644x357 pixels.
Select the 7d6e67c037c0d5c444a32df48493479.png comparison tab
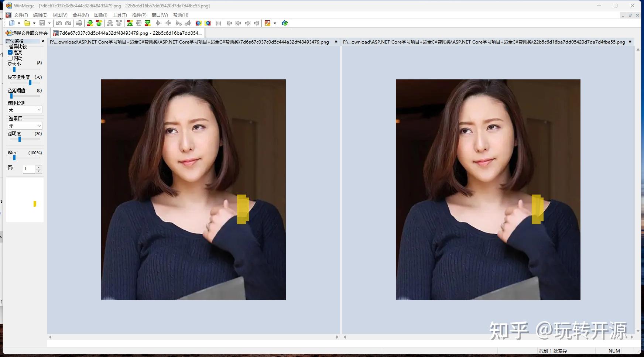tap(127, 33)
